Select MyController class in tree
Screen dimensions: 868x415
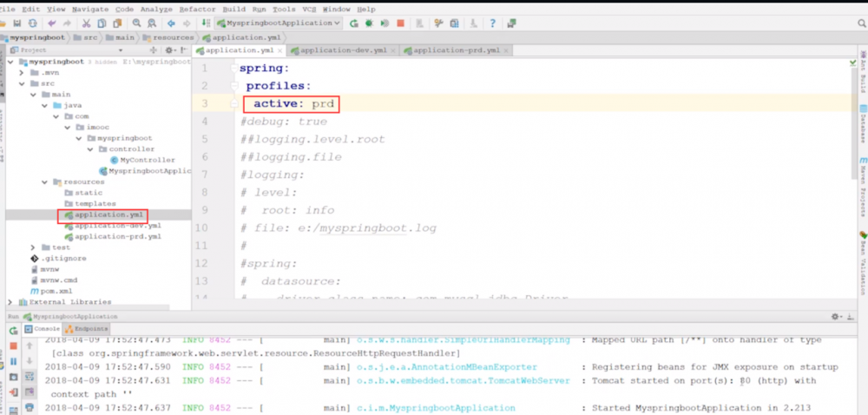[143, 160]
